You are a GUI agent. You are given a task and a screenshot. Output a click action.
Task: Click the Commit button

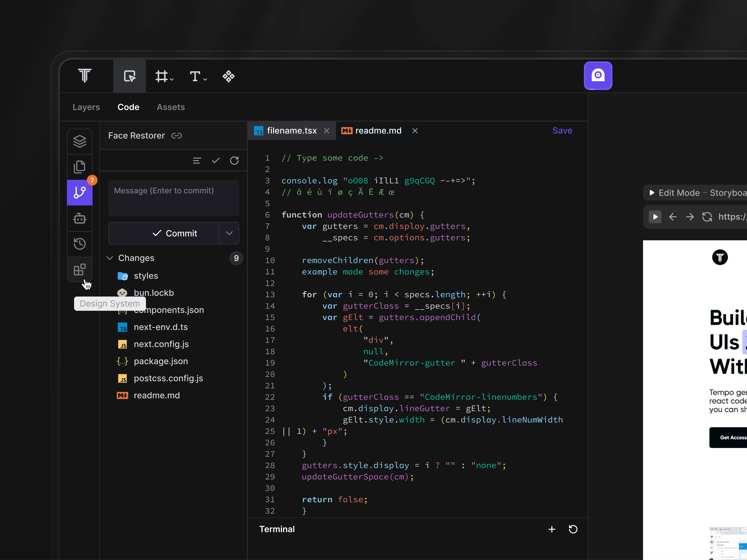tap(164, 233)
